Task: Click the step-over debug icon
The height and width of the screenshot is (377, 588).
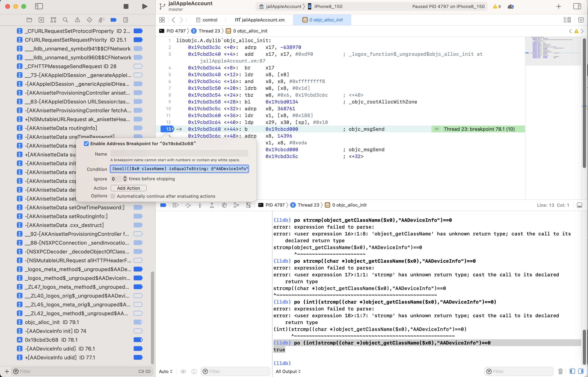Action: (x=188, y=205)
